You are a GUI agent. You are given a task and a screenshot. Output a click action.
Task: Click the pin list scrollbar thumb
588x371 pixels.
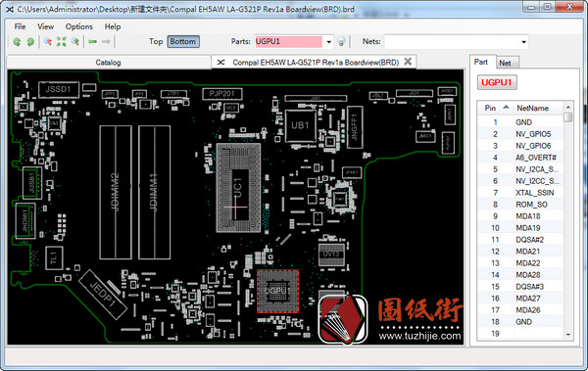click(568, 116)
